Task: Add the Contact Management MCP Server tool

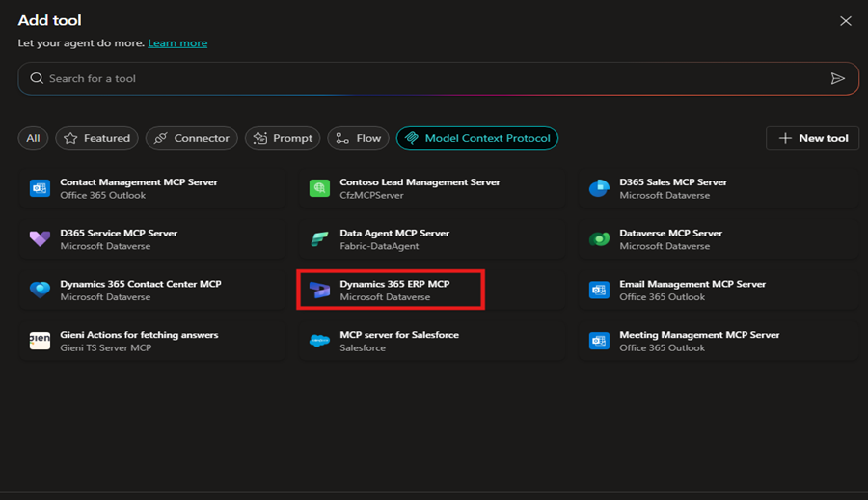Action: (152, 188)
